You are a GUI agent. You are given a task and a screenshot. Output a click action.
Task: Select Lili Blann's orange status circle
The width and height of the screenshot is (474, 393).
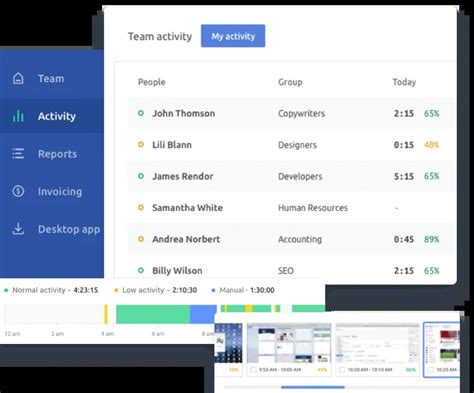point(141,144)
